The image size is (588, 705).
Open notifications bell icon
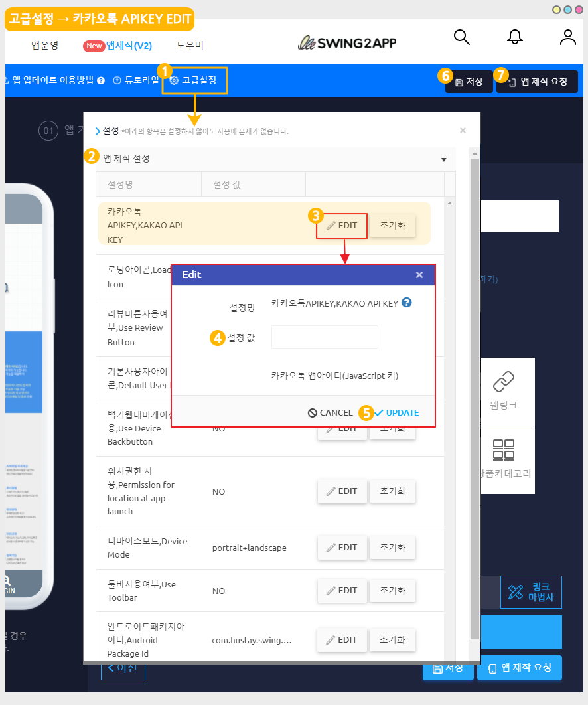click(514, 37)
